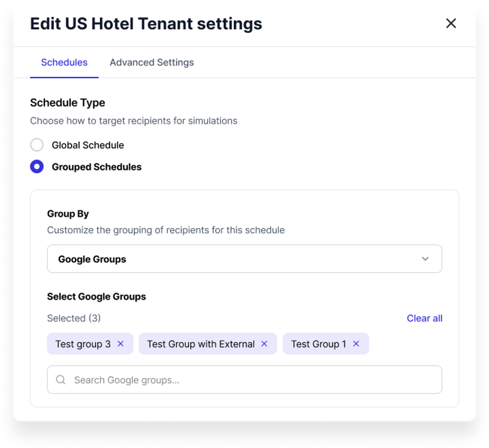Click the Global Schedule label
Screen dimensions: 489x448
pos(88,145)
